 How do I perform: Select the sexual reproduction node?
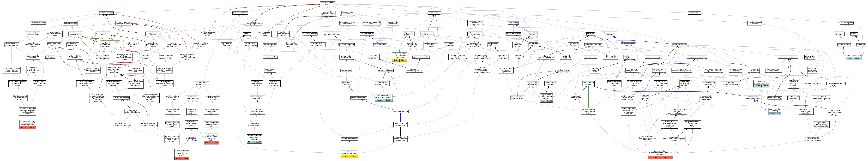(513, 34)
